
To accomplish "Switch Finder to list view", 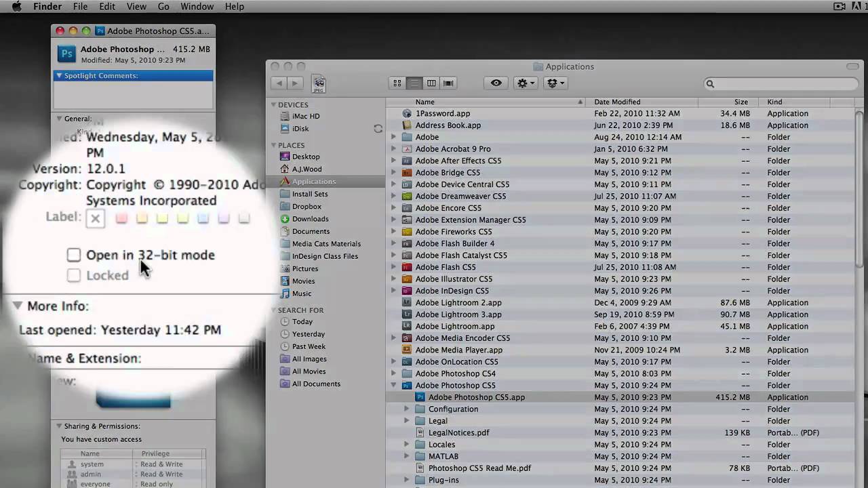I will click(414, 83).
